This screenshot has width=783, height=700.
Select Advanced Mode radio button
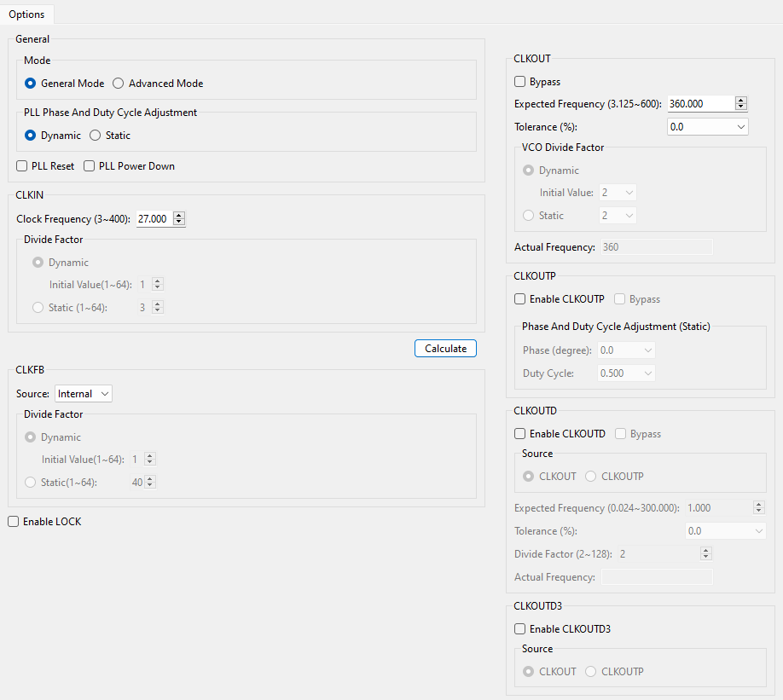click(119, 84)
